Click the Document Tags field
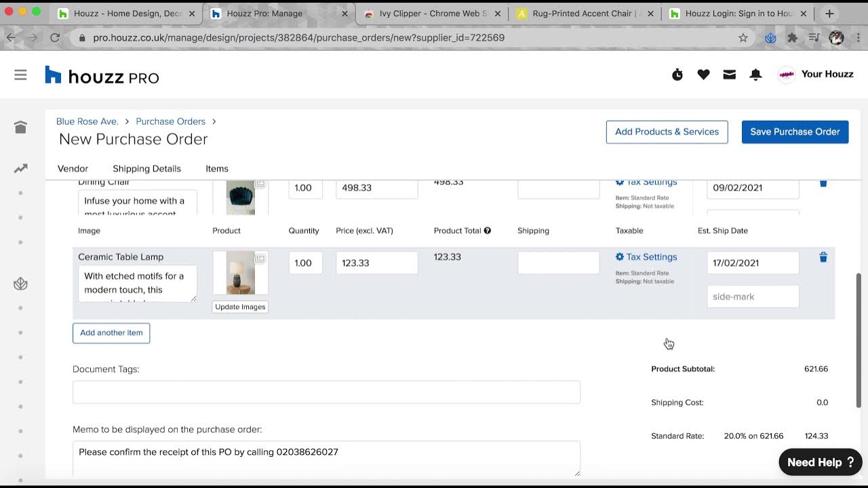This screenshot has height=488, width=868. click(x=326, y=392)
